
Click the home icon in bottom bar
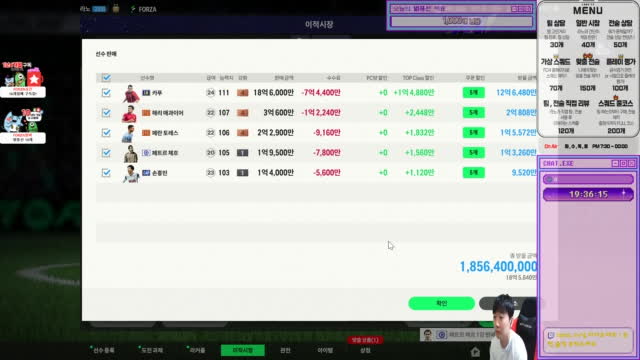(475, 351)
